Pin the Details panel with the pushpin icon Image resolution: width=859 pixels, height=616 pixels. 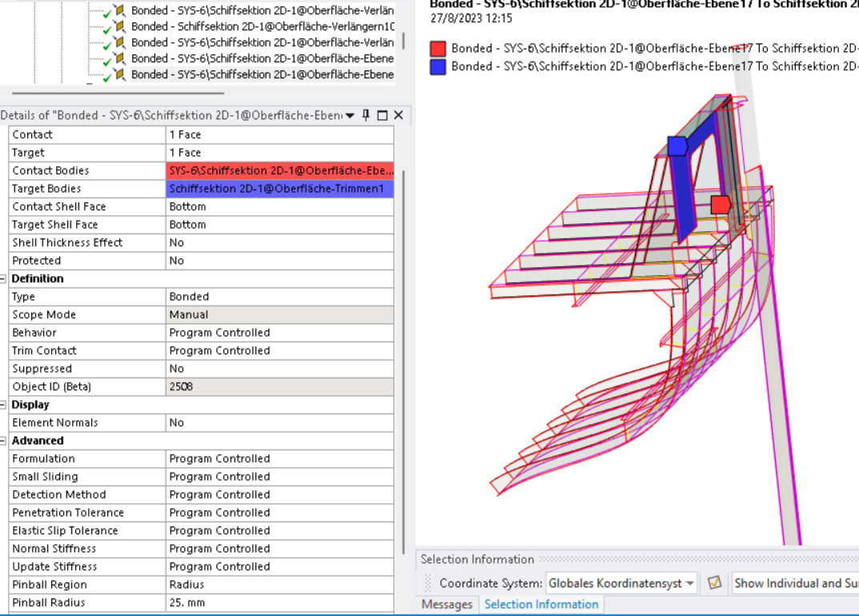pyautogui.click(x=366, y=115)
